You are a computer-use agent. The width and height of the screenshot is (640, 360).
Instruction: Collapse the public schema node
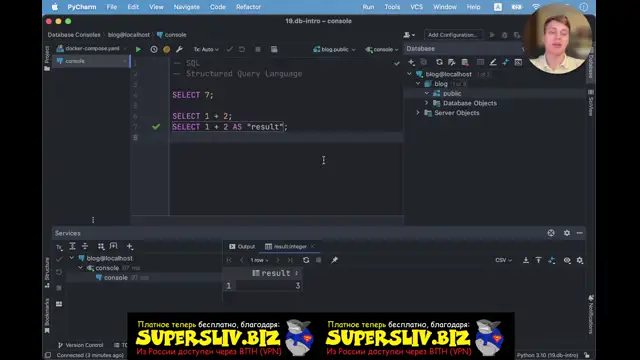tap(427, 93)
